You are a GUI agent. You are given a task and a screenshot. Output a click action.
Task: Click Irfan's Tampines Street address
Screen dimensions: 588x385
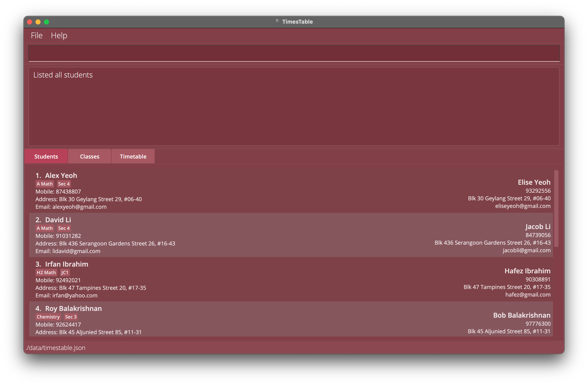pyautogui.click(x=91, y=288)
